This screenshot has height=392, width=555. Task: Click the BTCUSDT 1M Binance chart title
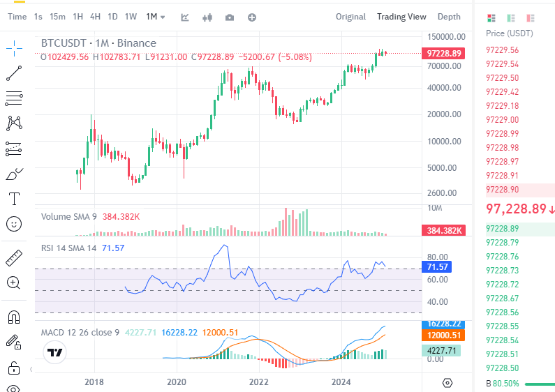[x=98, y=43]
